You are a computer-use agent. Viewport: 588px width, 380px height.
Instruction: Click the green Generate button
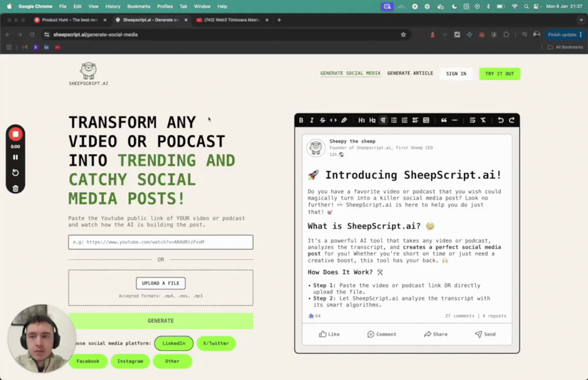161,321
